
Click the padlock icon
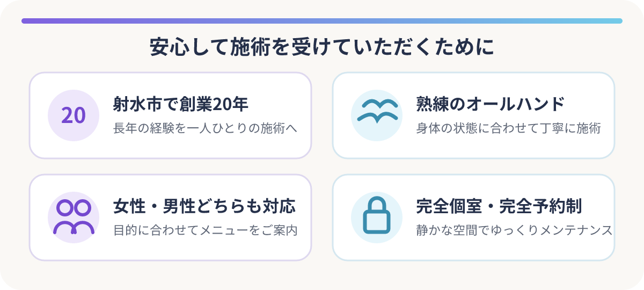(377, 218)
